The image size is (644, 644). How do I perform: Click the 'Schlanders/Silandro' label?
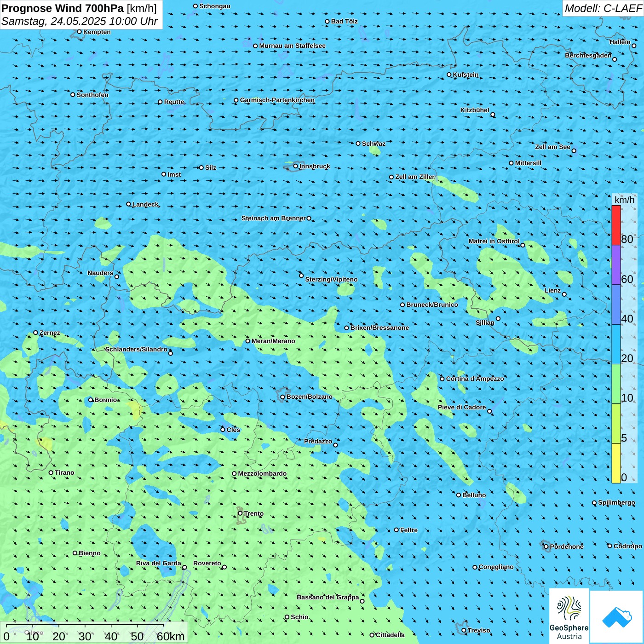[136, 349]
